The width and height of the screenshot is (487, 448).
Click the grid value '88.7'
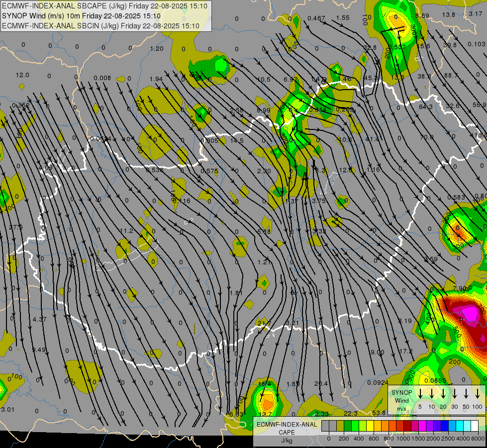pos(451,75)
